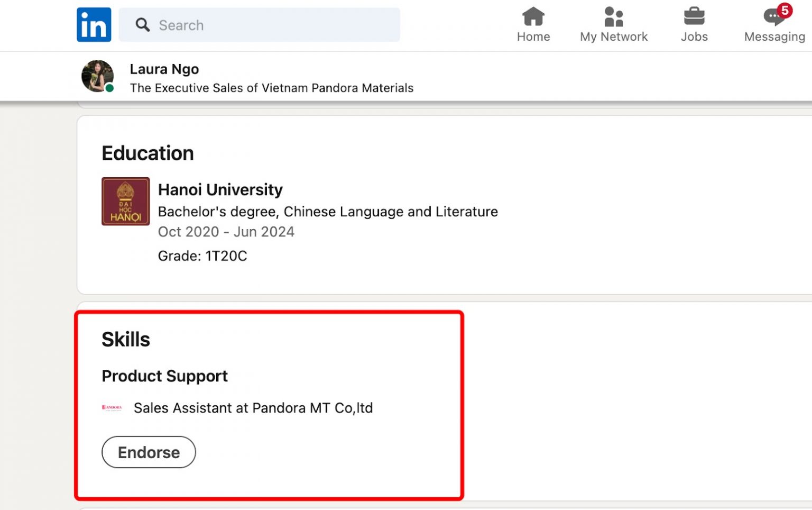812x510 pixels.
Task: Click Laura Ngo's profile photo
Action: [97, 76]
